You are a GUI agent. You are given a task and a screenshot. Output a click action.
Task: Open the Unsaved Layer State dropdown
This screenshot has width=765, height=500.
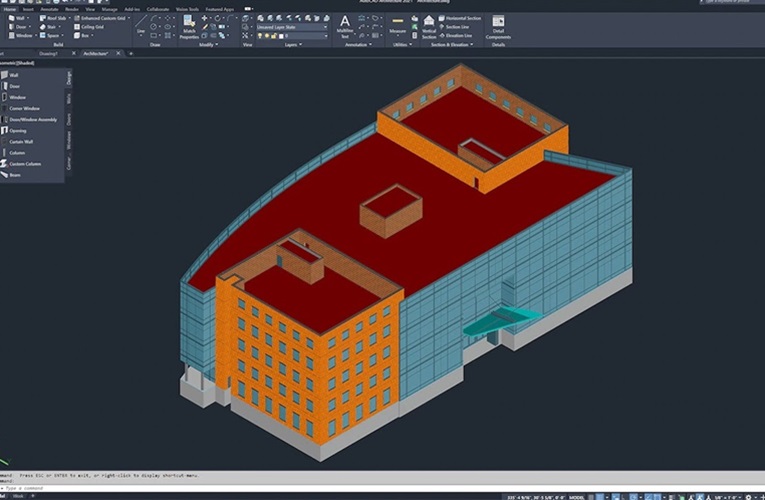(292, 27)
